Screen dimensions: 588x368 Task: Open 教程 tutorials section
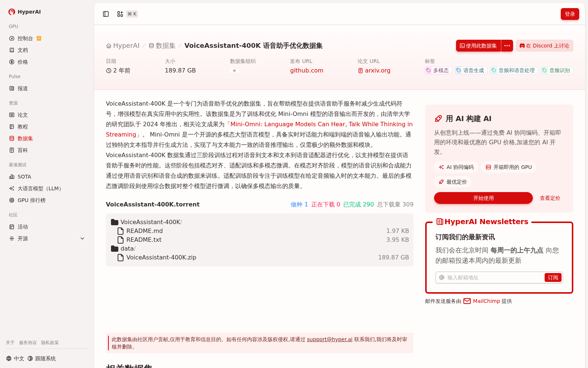[23, 127]
